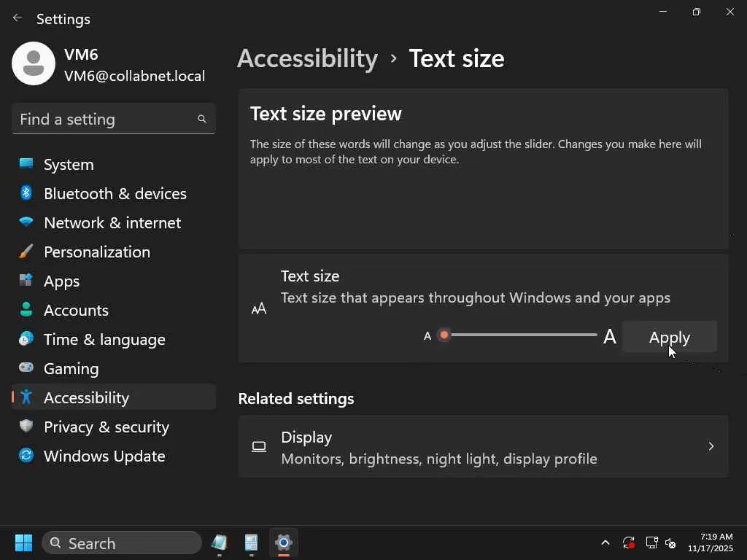Click the VM6 account name

pyautogui.click(x=81, y=54)
